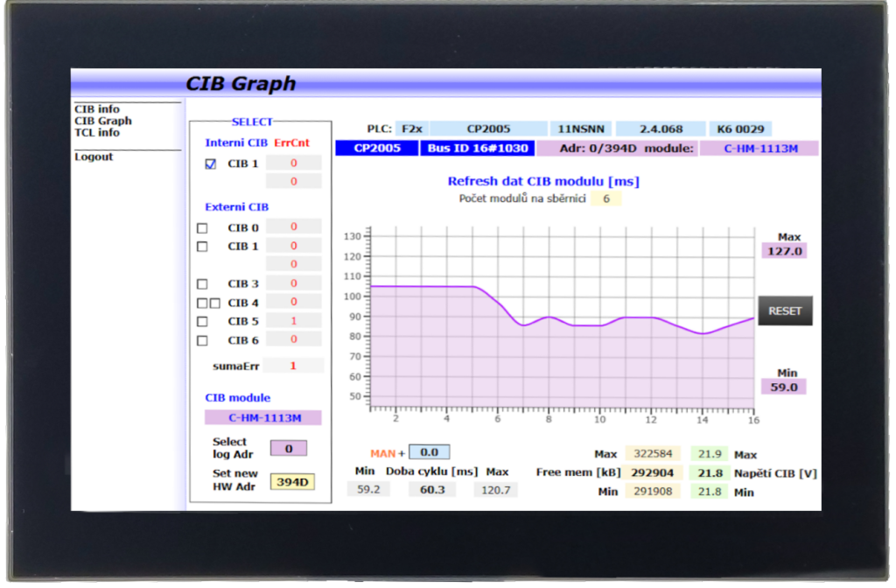
Task: Click the Bus ID 16#1030 header cell
Action: point(477,149)
